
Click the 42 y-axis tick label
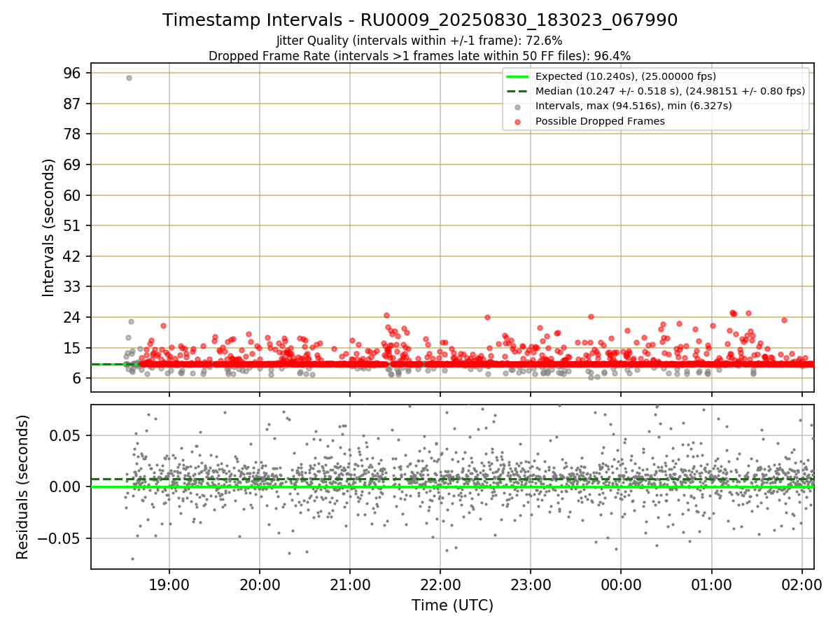(73, 256)
